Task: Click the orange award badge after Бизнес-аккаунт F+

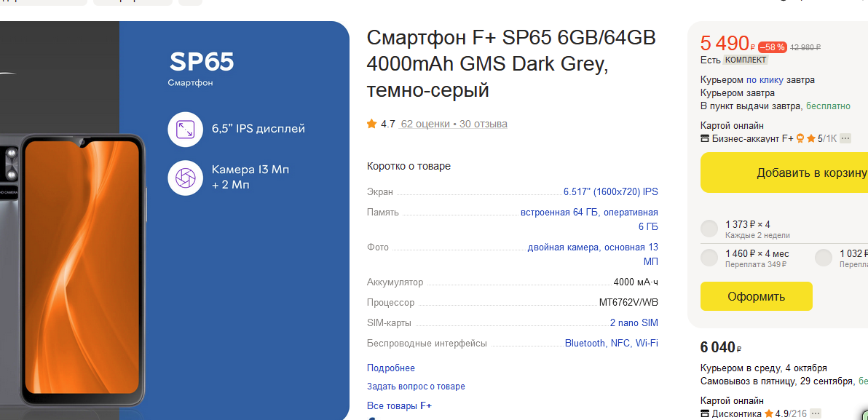Action: [800, 138]
